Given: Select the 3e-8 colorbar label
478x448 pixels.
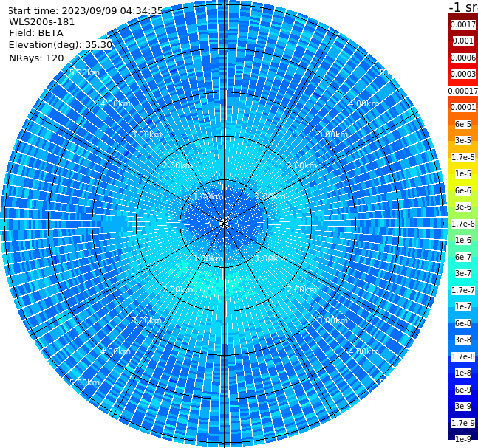Looking at the screenshot, I should (x=463, y=340).
